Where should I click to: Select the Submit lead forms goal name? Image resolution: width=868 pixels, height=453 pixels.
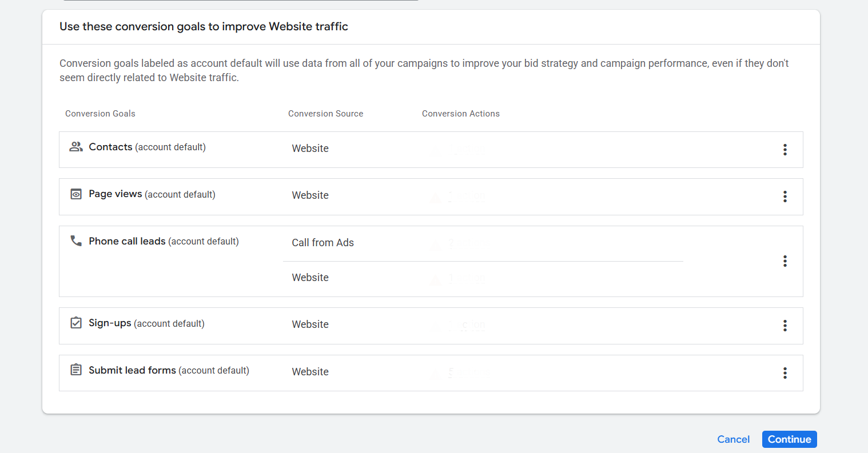click(132, 370)
